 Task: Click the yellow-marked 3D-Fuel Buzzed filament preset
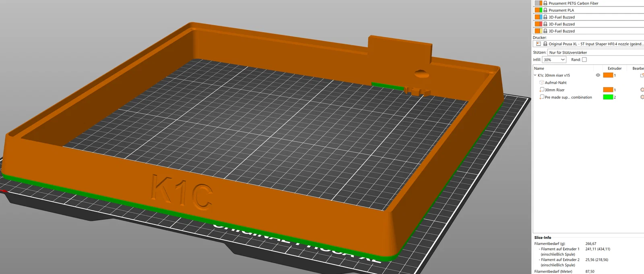coord(588,31)
